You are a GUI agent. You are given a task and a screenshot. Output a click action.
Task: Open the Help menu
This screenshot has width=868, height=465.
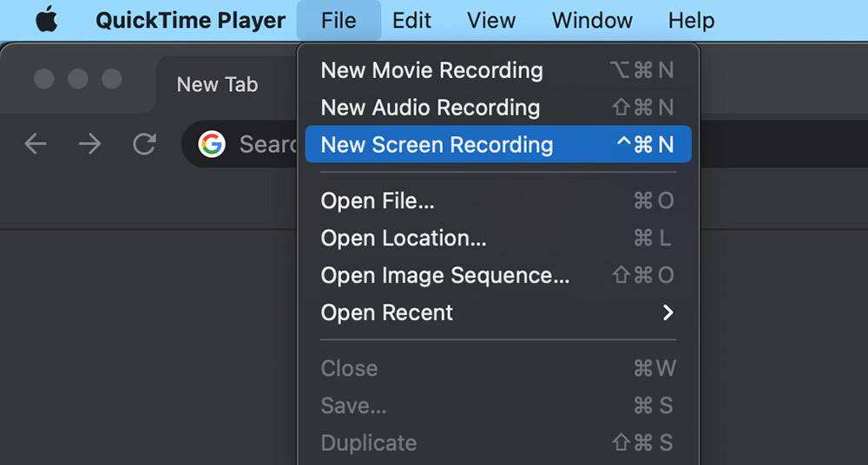click(691, 20)
